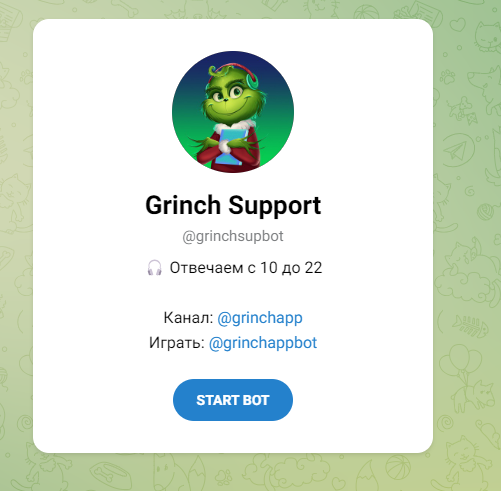The height and width of the screenshot is (491, 501).
Task: Click the Grinch avatar profile picture
Action: tap(233, 112)
